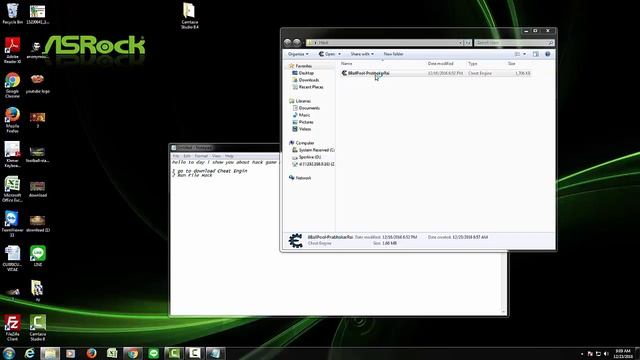640x360 pixels.
Task: Switch to Chrome in the taskbar
Action: [133, 353]
